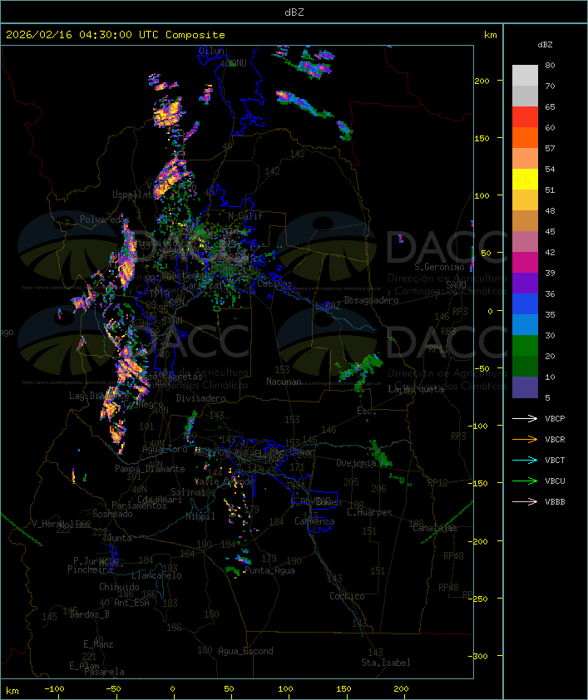588x700 pixels.
Task: Click the '-100' tick on the horizontal axis
Action: pos(54,689)
